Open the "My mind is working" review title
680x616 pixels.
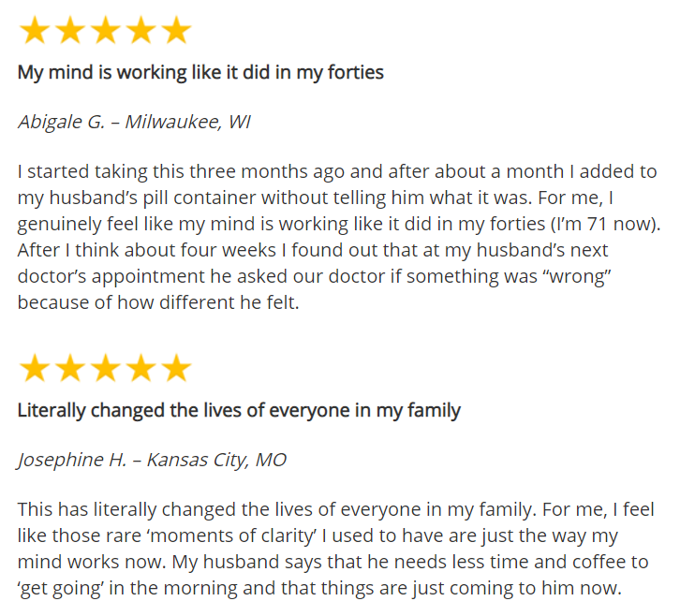tap(200, 73)
